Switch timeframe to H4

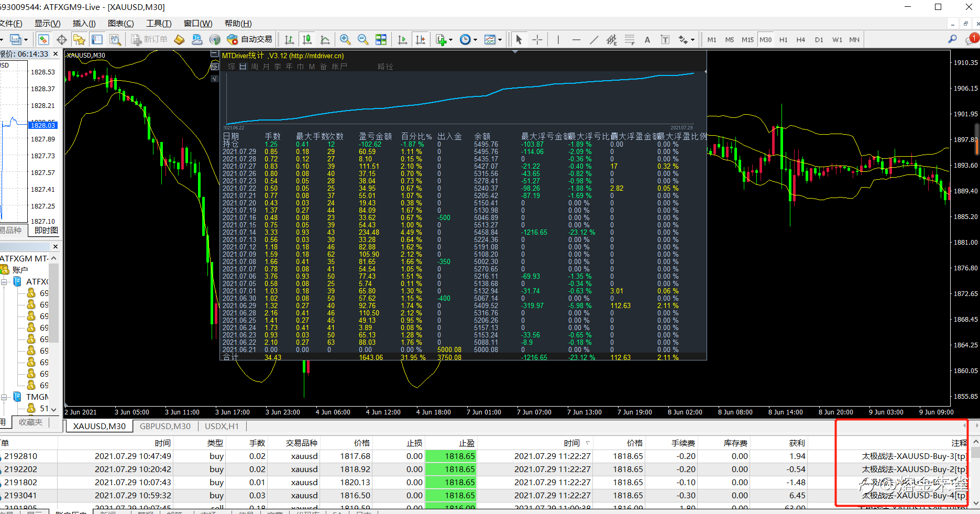[x=801, y=40]
